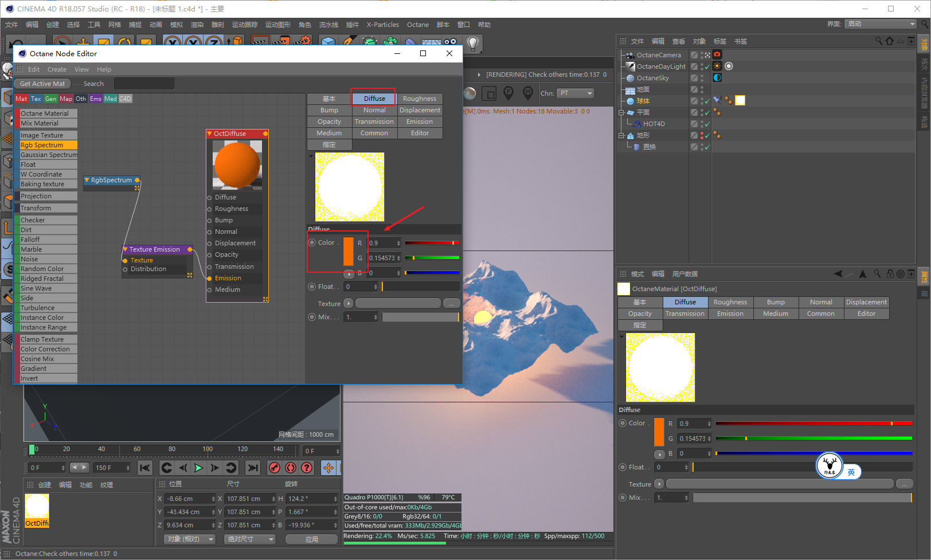Collapse the 地形 tree node
This screenshot has height=560, width=931.
(621, 135)
